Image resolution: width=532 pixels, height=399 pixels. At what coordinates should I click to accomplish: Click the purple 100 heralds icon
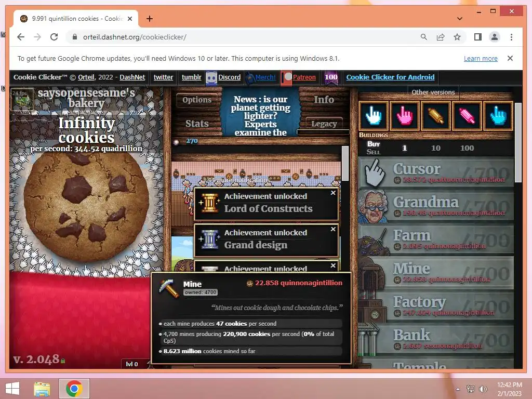point(331,77)
